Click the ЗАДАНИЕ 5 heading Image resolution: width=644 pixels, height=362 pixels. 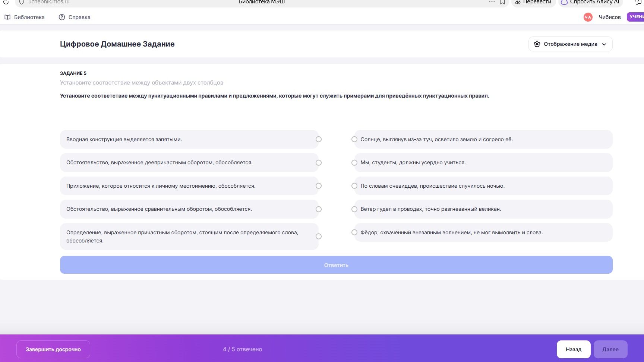(x=73, y=73)
